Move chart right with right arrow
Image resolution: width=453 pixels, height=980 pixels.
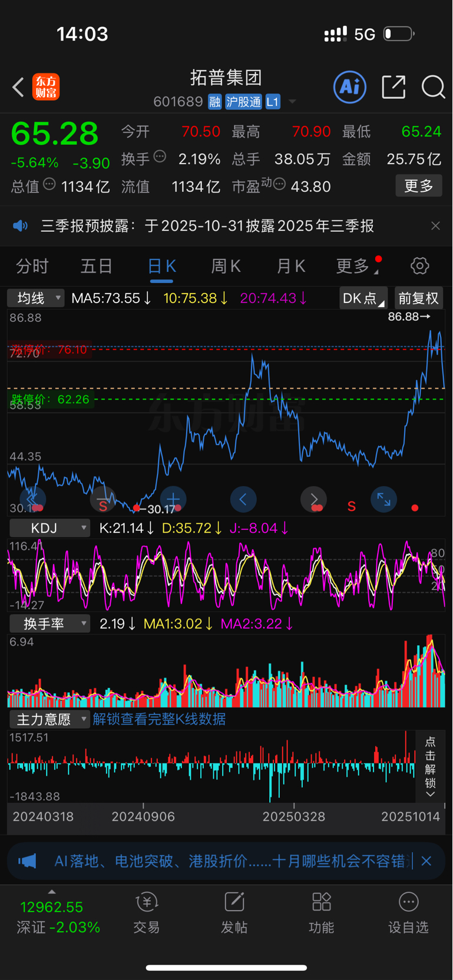(313, 500)
